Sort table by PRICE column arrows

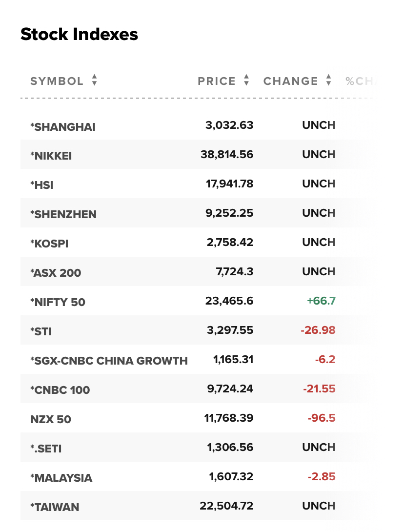click(246, 80)
